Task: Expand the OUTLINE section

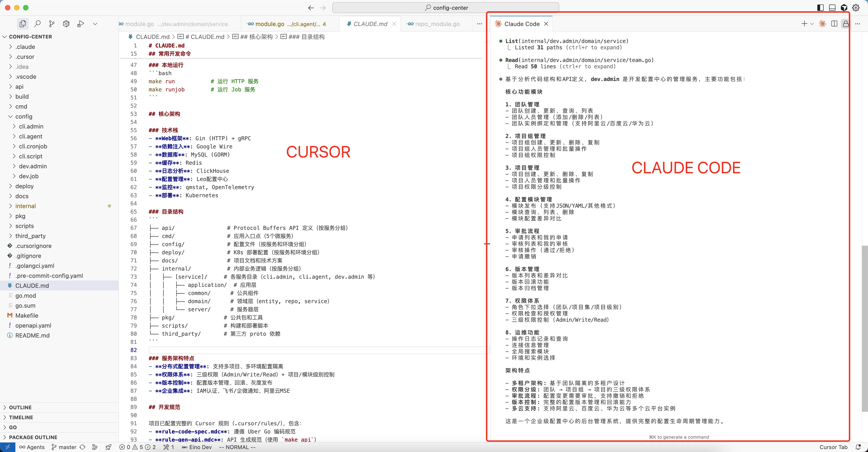Action: pos(20,407)
